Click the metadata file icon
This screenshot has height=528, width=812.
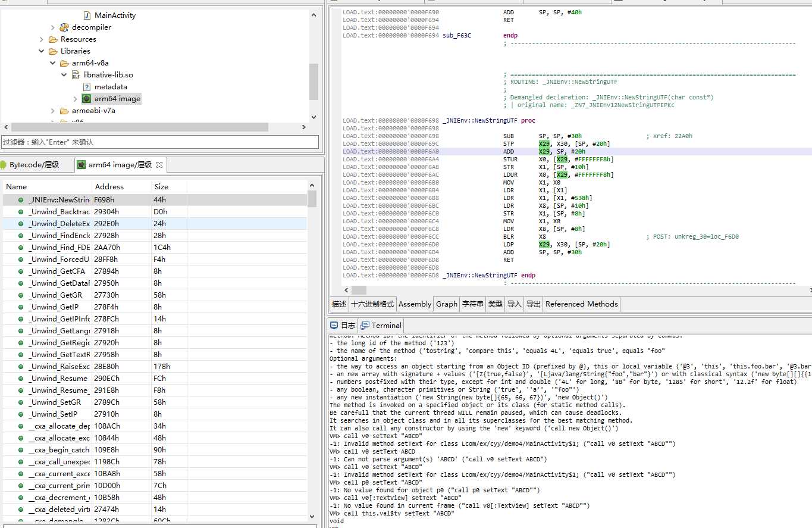(x=87, y=87)
